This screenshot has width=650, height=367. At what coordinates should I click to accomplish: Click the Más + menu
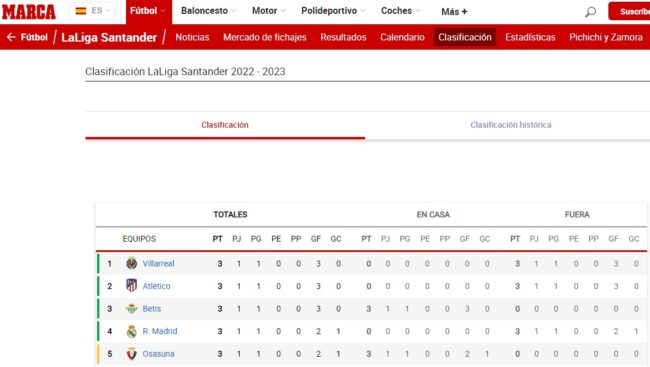pos(454,12)
